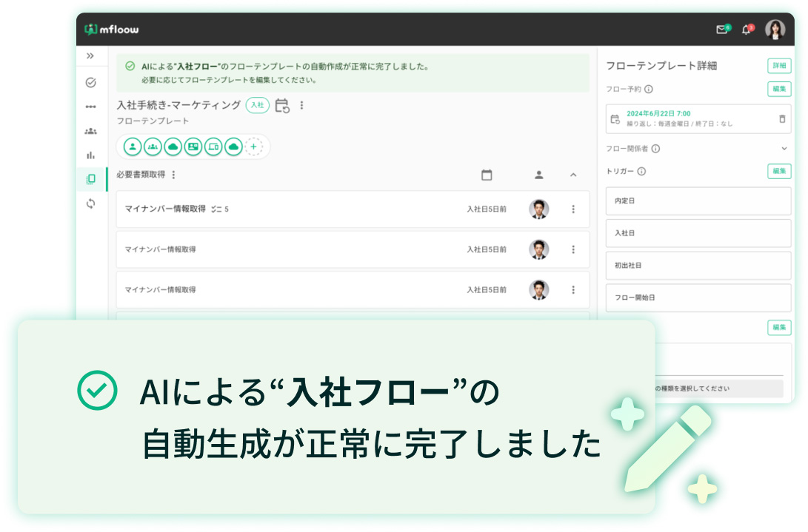
Task: Click the schedule calendar icon in reservation box
Action: pyautogui.click(x=615, y=119)
